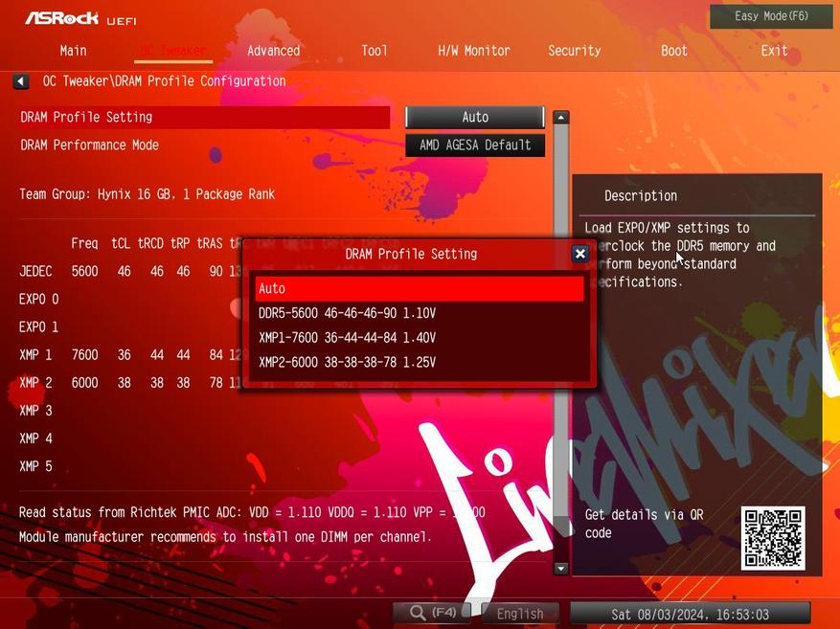Change language via English button
Viewport: 840px width, 629px height.
point(520,613)
